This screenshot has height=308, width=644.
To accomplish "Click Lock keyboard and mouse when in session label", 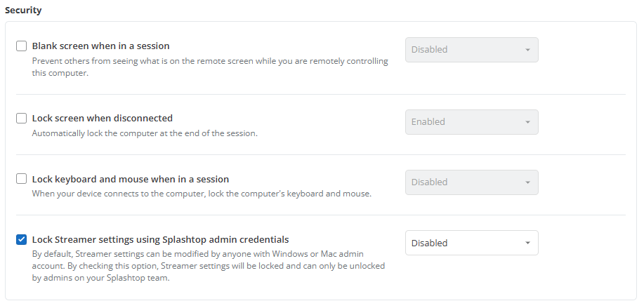I will (x=131, y=179).
